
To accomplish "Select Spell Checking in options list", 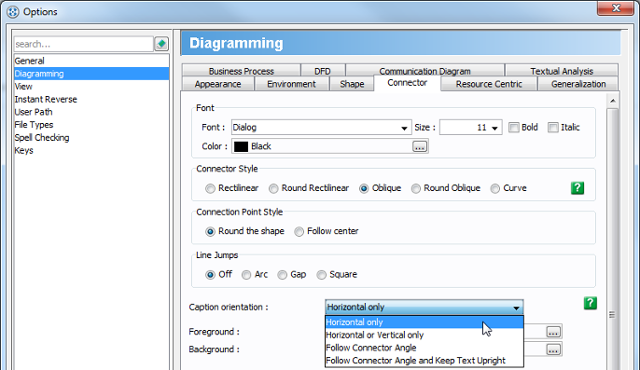I will pyautogui.click(x=91, y=137).
